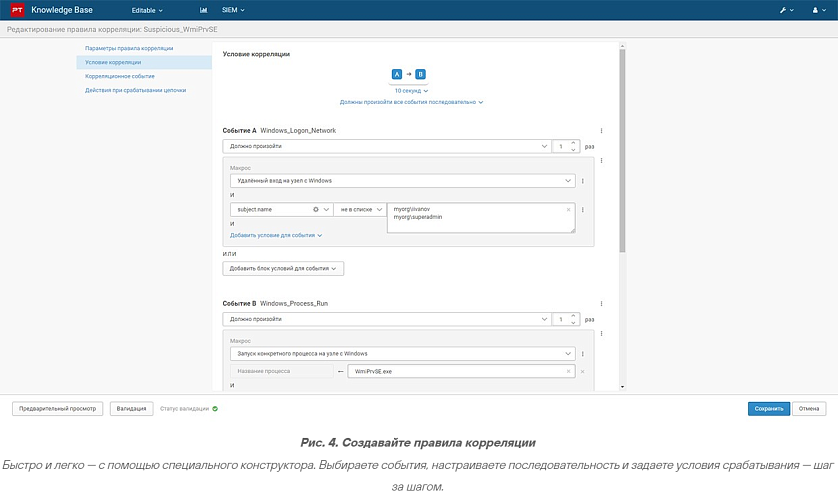Viewport: 838px width, 500px height.
Task: Open the Событие A kebab menu
Action: pyautogui.click(x=601, y=131)
